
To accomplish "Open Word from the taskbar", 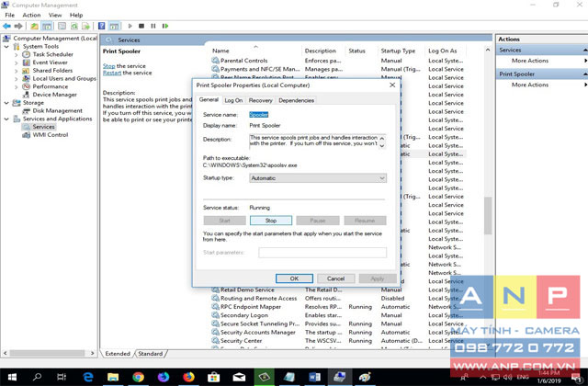I will (x=314, y=377).
